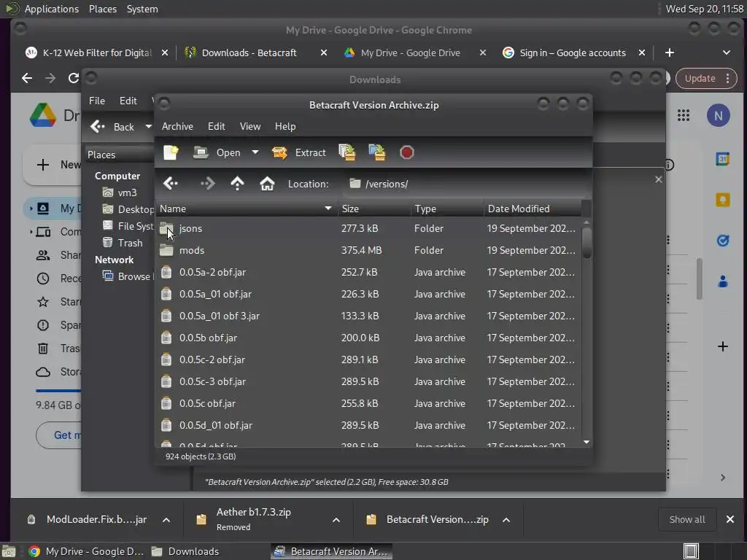Select the 0.0.5a_01 obf.jar file
The image size is (747, 560).
(368, 295)
